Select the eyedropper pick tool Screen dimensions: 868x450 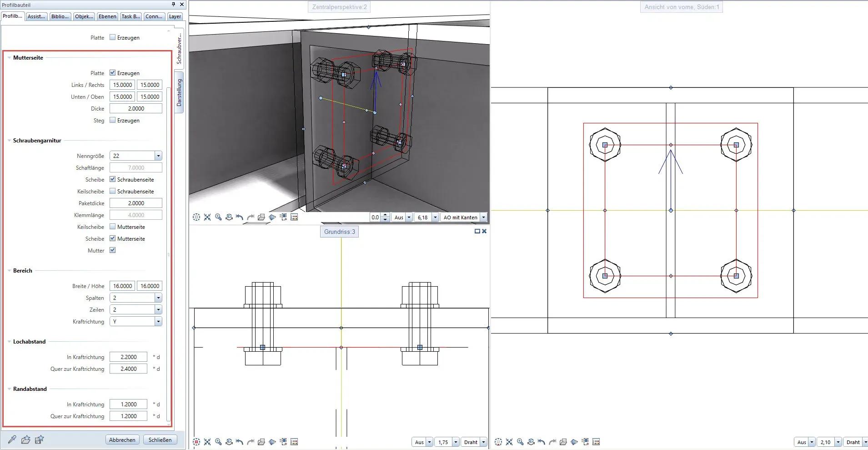[x=12, y=440]
